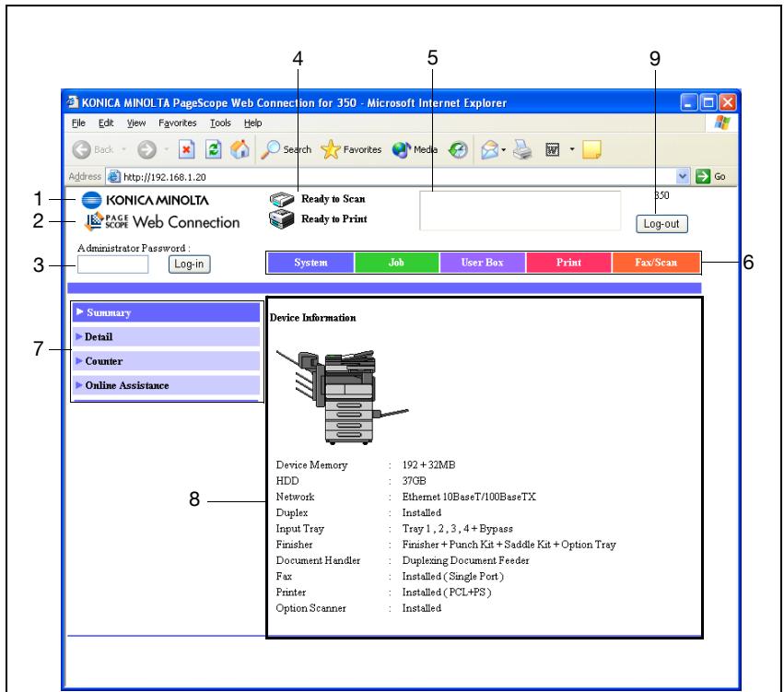Select Summary in the side menu
784x692 pixels.
tap(166, 312)
